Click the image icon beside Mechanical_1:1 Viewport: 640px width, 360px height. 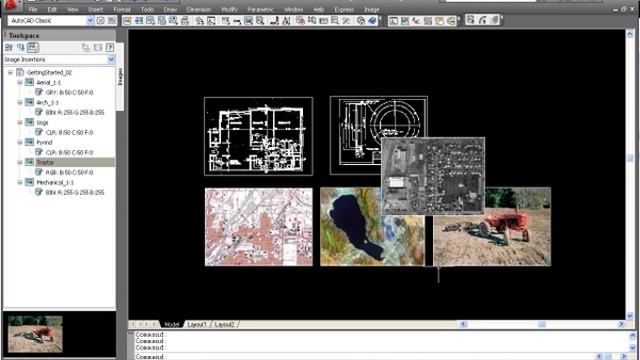point(29,182)
